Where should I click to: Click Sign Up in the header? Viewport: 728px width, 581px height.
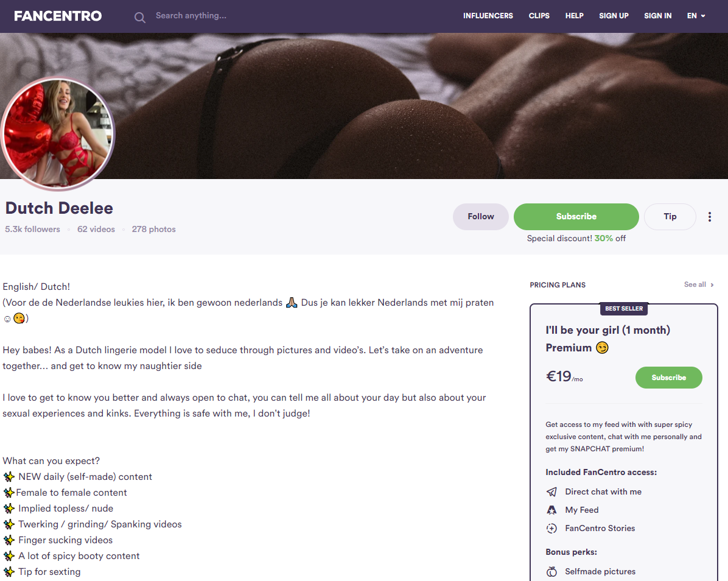coord(614,16)
